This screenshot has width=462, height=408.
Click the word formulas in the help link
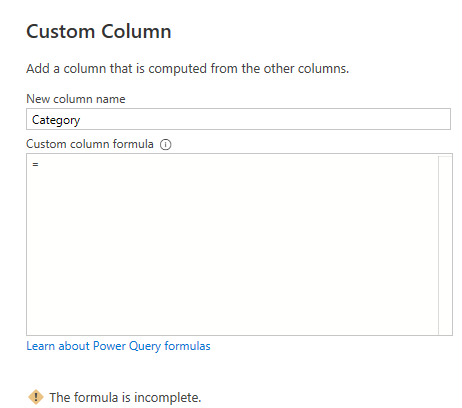tap(187, 346)
